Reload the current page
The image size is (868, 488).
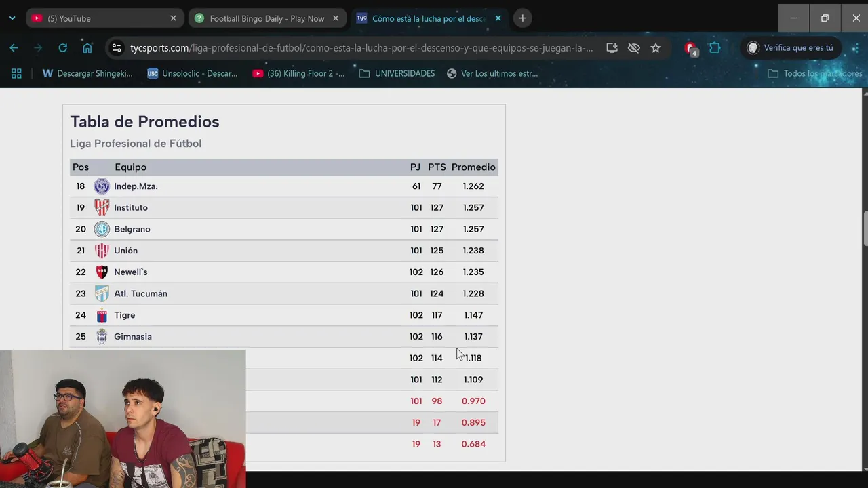pyautogui.click(x=62, y=48)
